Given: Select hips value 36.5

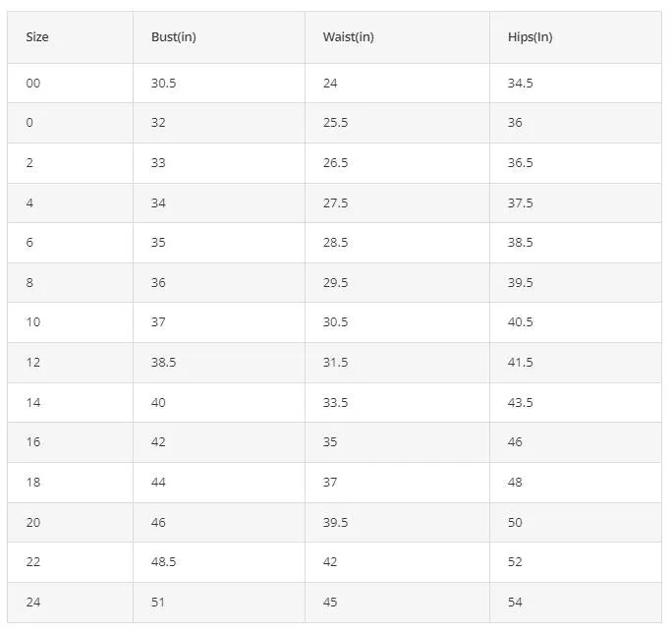Looking at the screenshot, I should pyautogui.click(x=521, y=163).
